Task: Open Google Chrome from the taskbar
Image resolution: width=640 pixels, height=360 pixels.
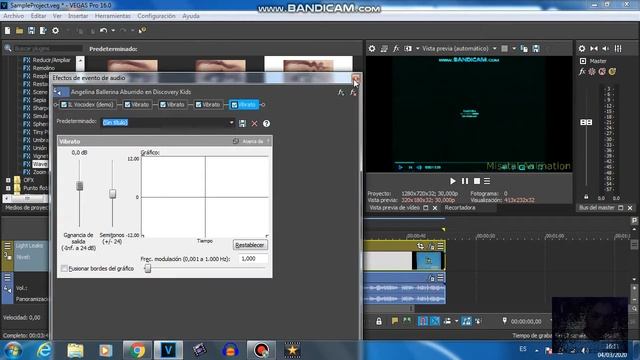Action: (x=138, y=350)
